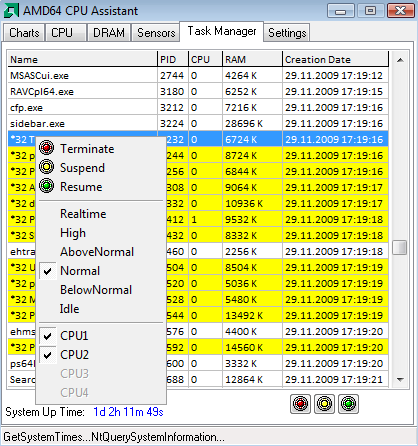
Task: Click the red terminate button below the list
Action: click(300, 404)
